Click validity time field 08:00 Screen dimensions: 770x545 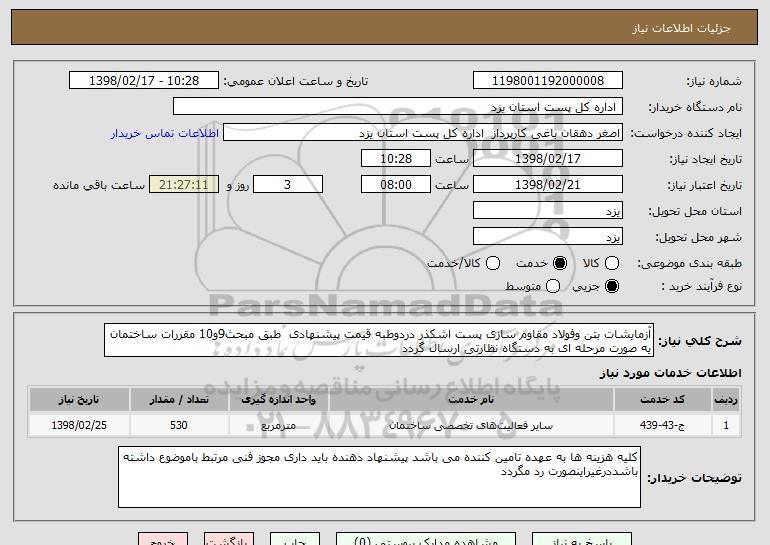(x=396, y=185)
